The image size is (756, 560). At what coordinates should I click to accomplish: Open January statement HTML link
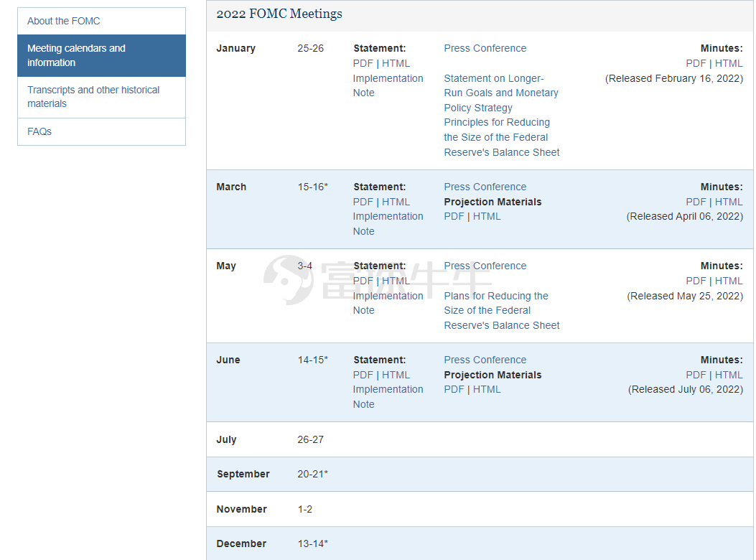coord(396,64)
